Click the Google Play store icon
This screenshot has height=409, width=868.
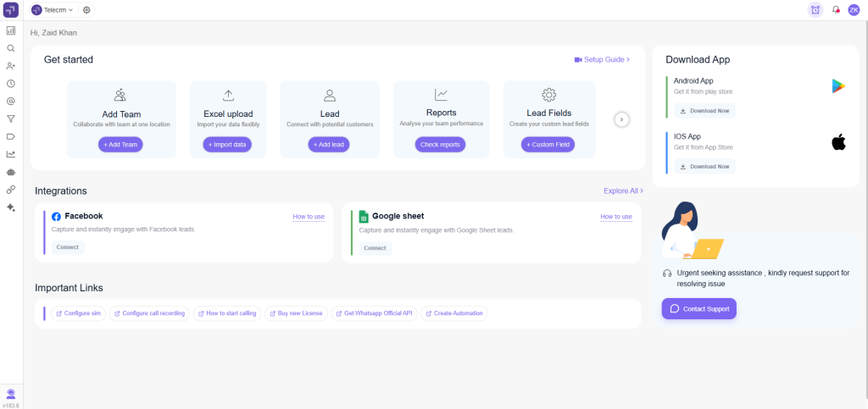click(x=838, y=86)
